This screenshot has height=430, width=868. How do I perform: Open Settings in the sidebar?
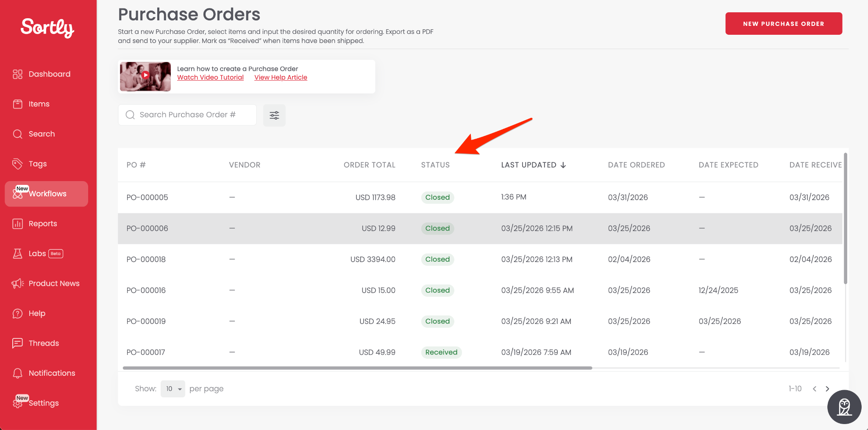[43, 403]
